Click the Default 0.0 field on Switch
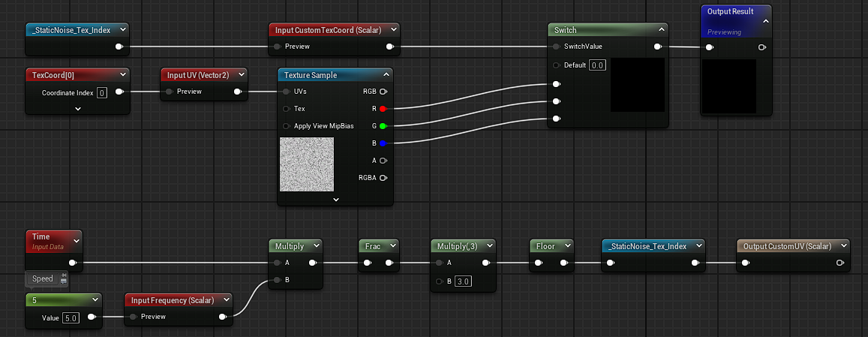The width and height of the screenshot is (868, 337). (596, 65)
